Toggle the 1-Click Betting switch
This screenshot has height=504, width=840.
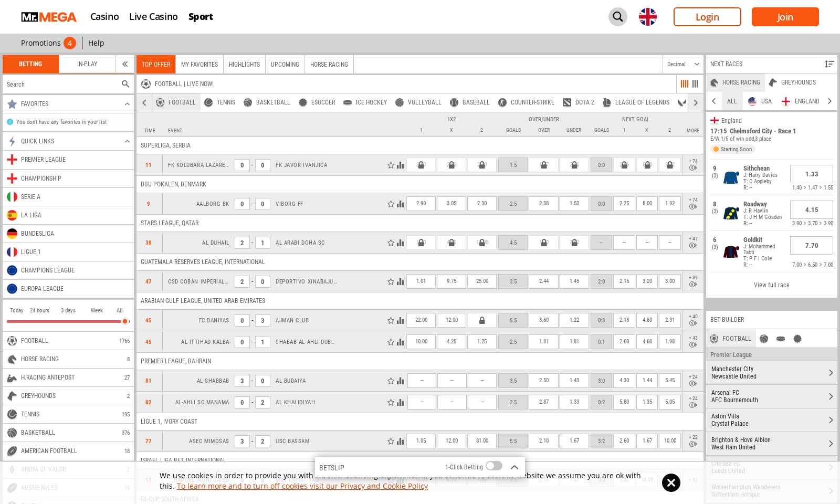(x=493, y=466)
